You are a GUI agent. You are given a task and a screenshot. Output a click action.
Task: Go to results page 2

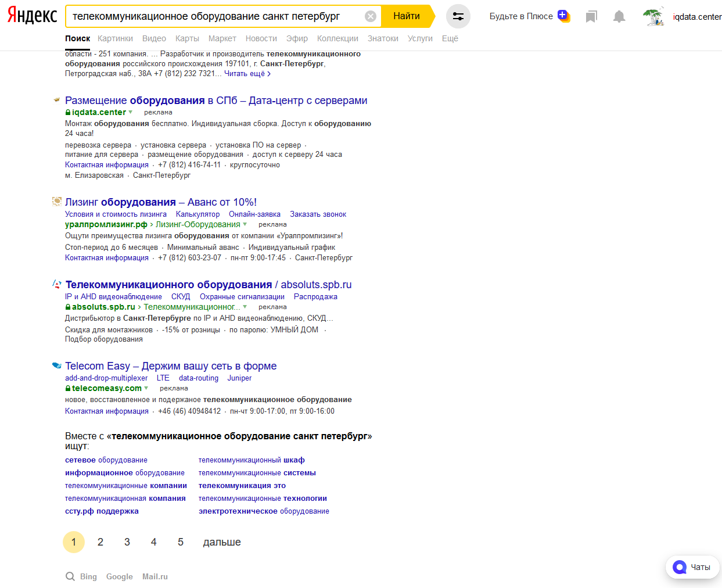(x=100, y=542)
